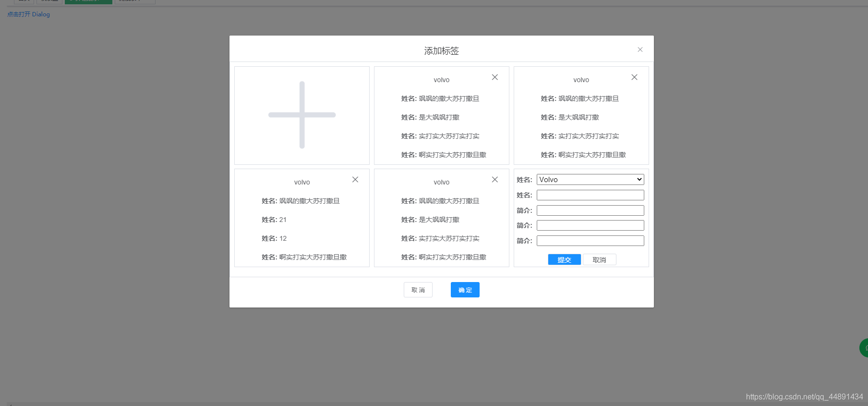Focus the 姓名 text input below the dropdown
This screenshot has height=406, width=868.
(x=590, y=195)
